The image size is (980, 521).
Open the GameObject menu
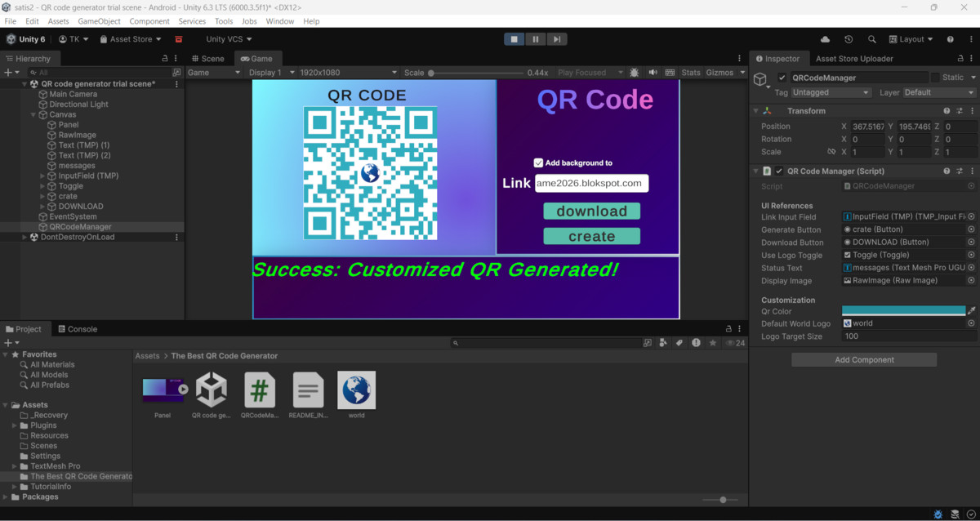[99, 21]
